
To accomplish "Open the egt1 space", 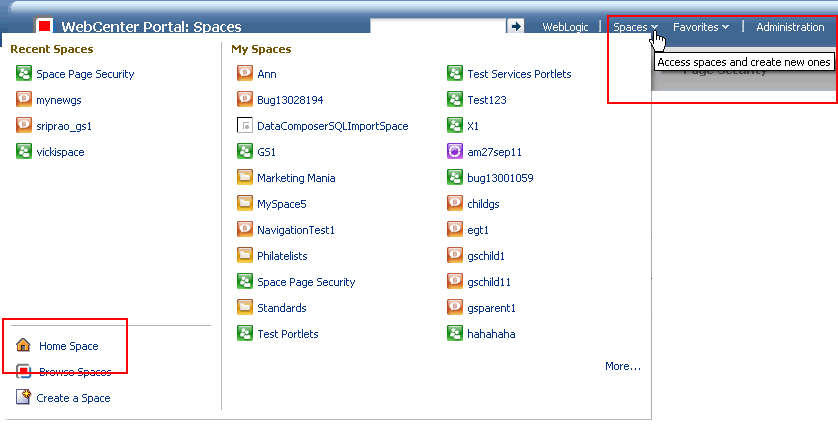I will coord(478,230).
